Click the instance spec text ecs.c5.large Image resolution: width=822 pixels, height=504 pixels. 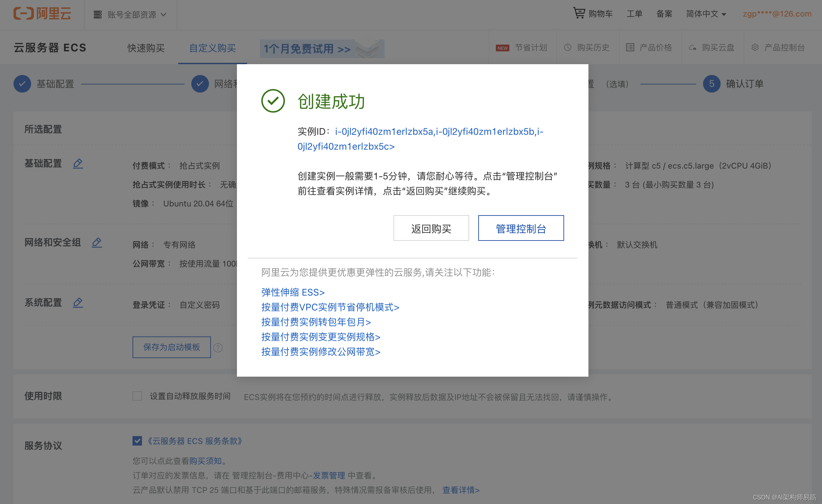pos(691,166)
